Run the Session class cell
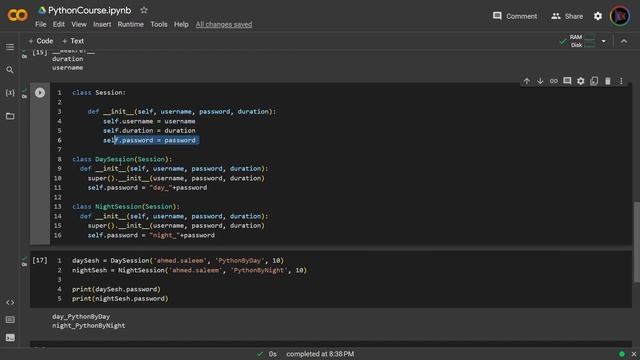 [40, 93]
